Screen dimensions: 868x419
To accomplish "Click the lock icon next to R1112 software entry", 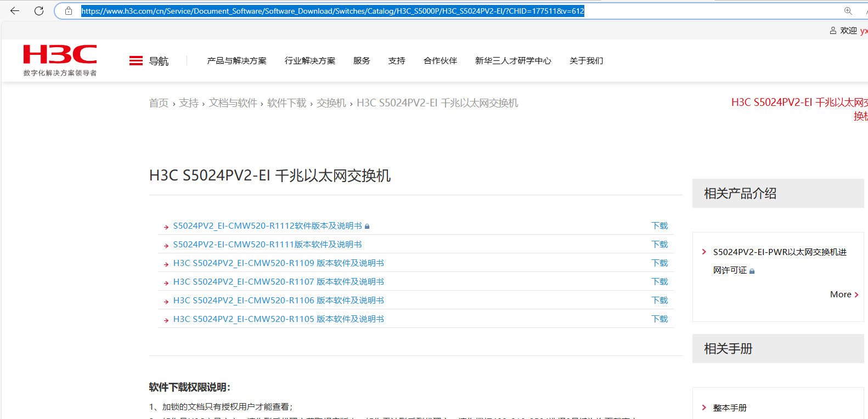I will pos(367,226).
